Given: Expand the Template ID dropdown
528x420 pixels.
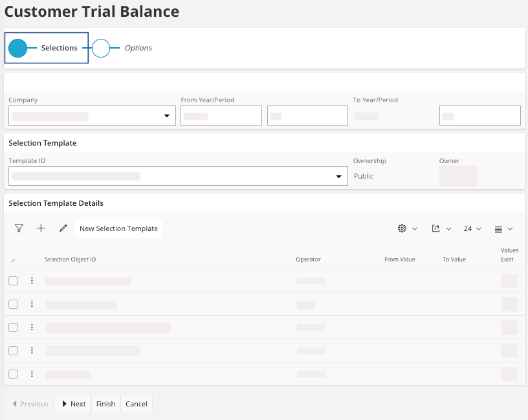Looking at the screenshot, I should pyautogui.click(x=338, y=176).
